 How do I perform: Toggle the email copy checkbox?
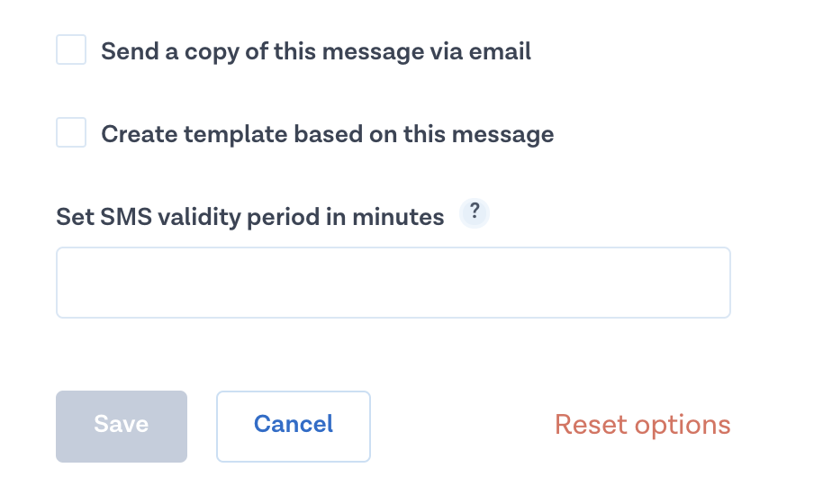tap(71, 50)
